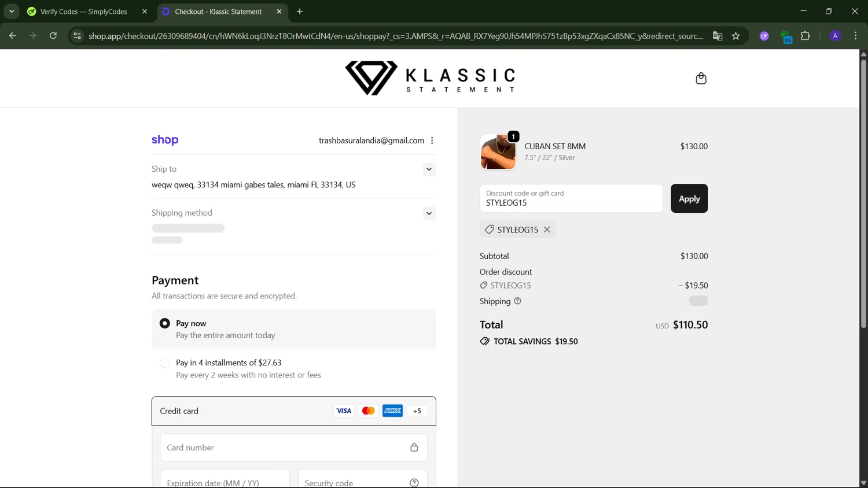
Task: Select Pay in 4 installments option
Action: [165, 363]
